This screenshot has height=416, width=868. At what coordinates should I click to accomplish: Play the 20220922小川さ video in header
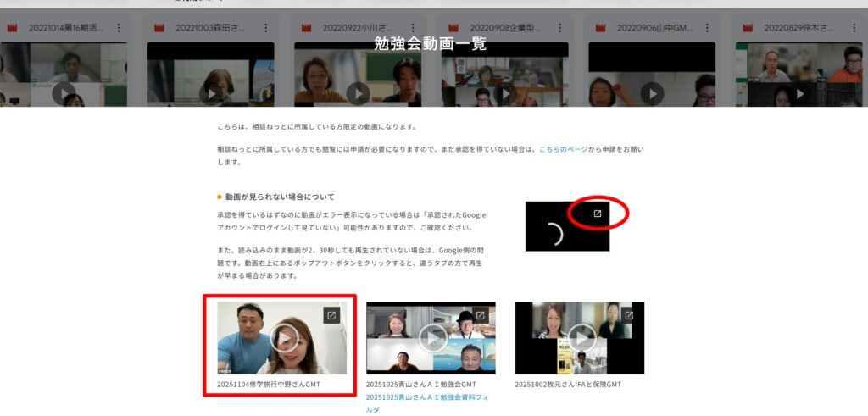[x=358, y=93]
